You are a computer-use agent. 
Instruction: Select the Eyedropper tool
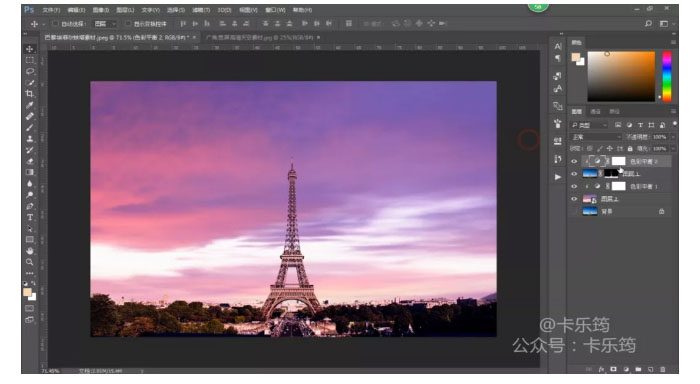(x=30, y=105)
